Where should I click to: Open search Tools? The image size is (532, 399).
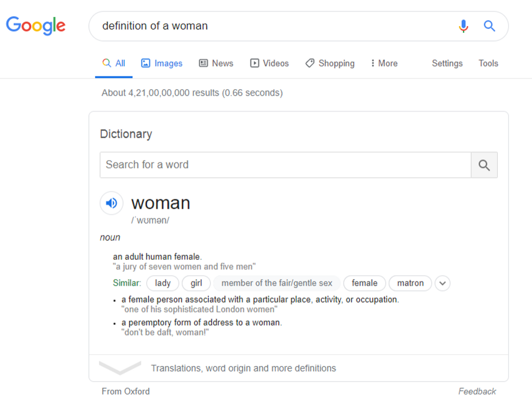pos(489,63)
